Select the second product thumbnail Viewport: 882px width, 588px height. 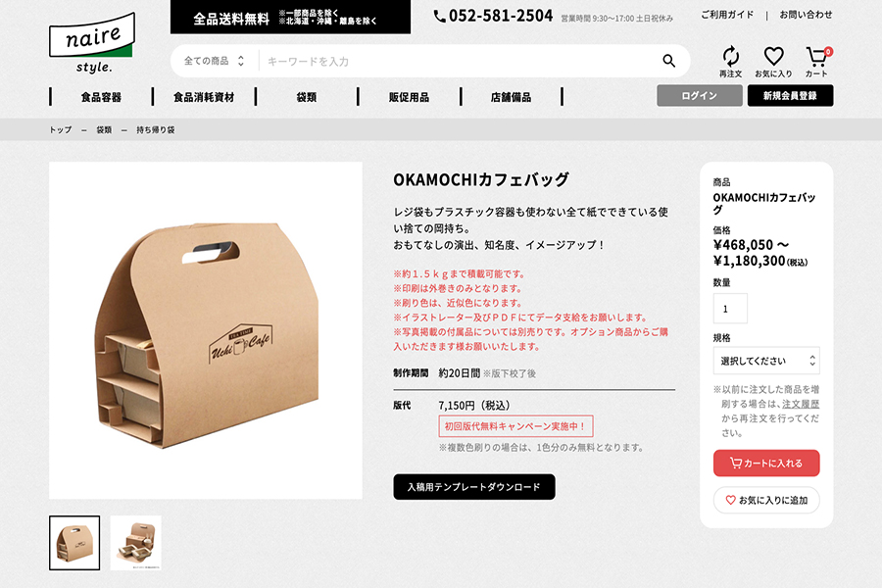pos(135,543)
